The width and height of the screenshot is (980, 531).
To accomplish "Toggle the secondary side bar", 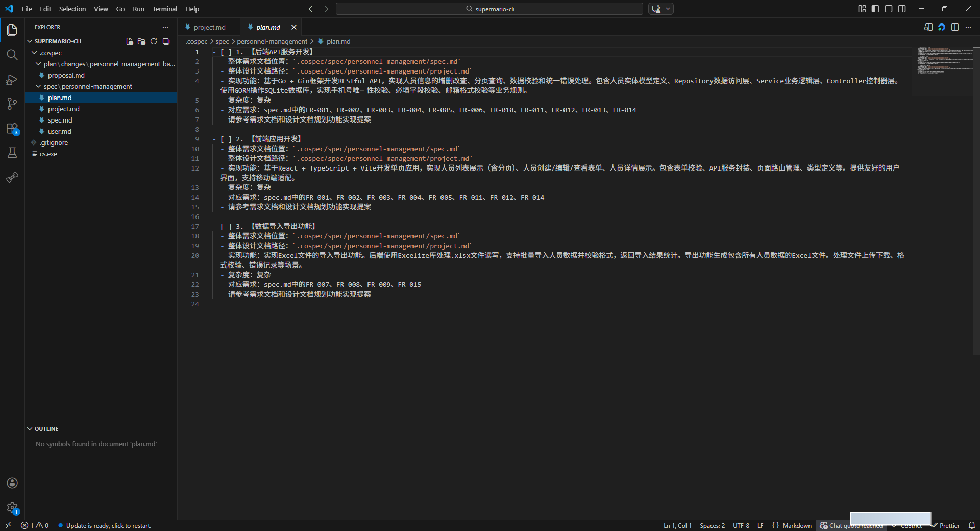I will 902,9.
